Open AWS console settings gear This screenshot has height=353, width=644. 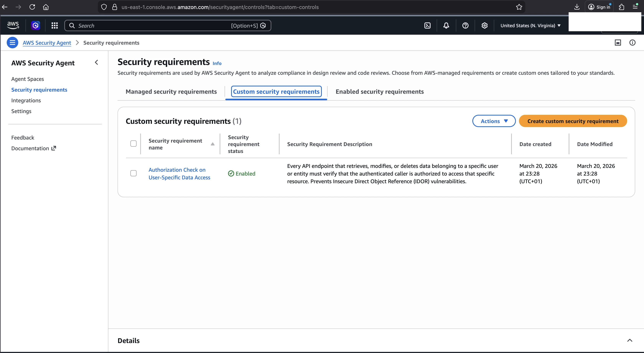[484, 25]
